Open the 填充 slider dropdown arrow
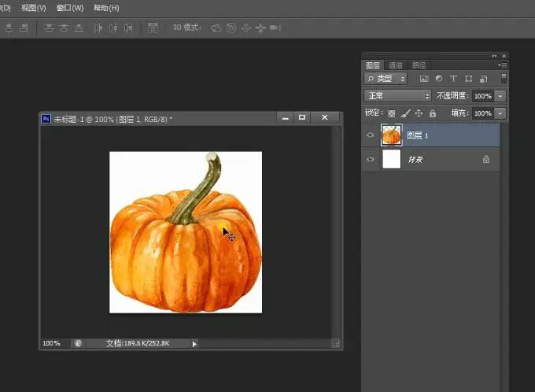 click(x=500, y=113)
